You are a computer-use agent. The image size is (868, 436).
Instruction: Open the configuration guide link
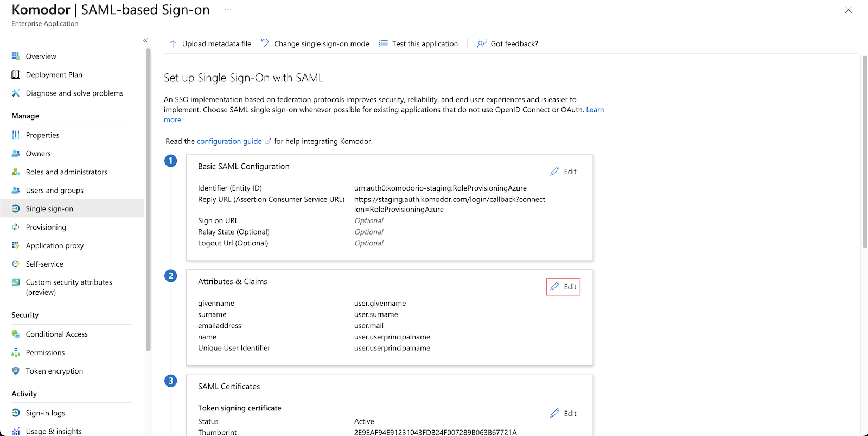pos(229,141)
